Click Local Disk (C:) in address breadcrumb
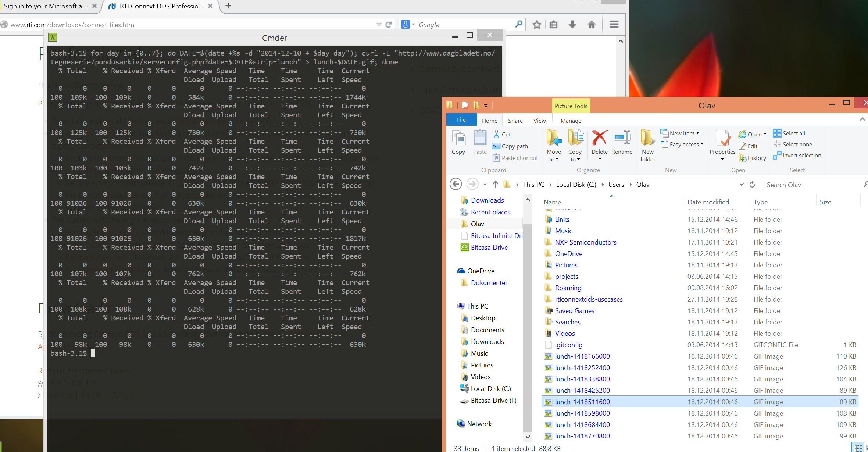The height and width of the screenshot is (452, 868). [x=576, y=185]
